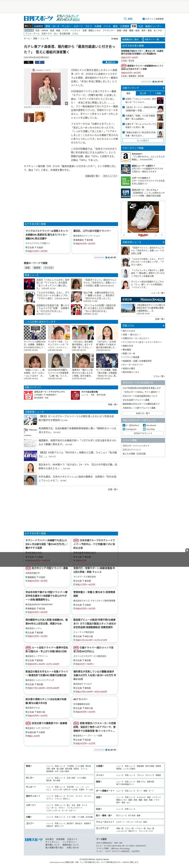Open マイクロバスドライバー job listing card
This screenshot has width=189, height=868.
click(47, 241)
